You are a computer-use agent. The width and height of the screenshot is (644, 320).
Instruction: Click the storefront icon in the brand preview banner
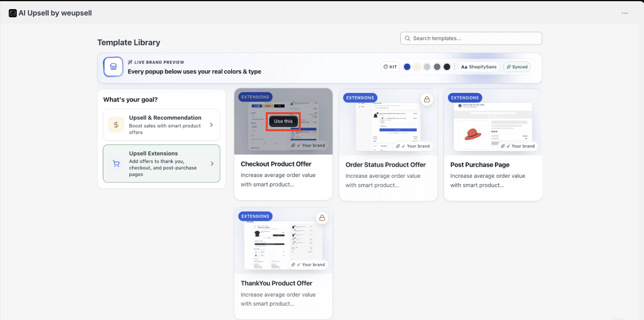point(113,67)
